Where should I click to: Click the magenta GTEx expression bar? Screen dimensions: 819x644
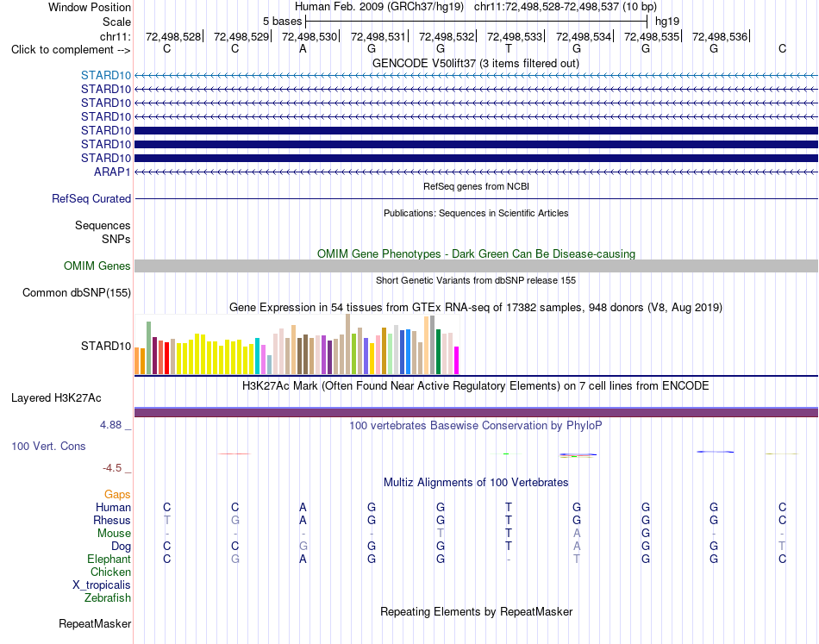[456, 360]
